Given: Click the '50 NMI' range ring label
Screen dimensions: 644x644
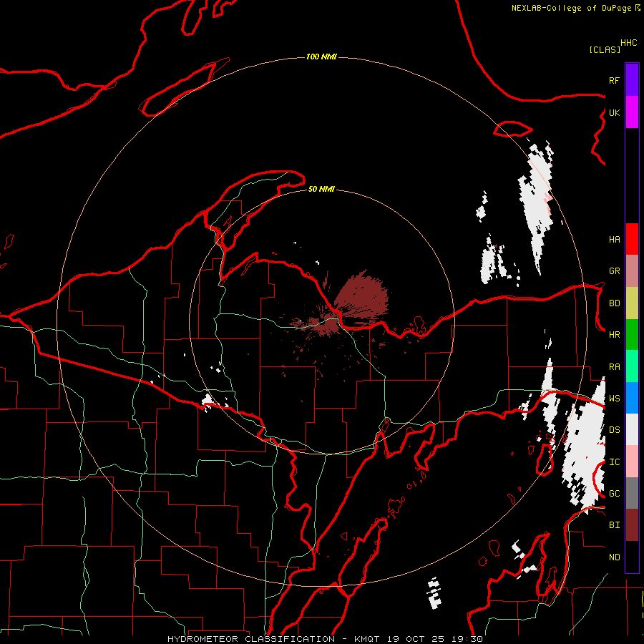Looking at the screenshot, I should pos(321,189).
